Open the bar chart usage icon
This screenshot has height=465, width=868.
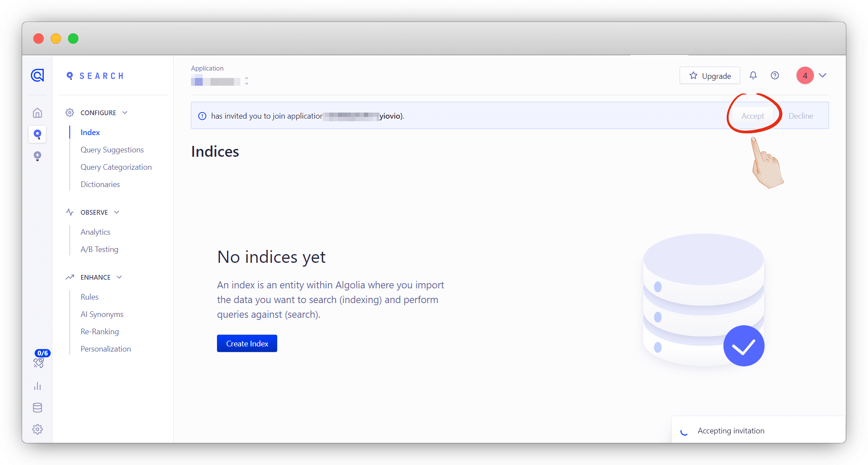coord(38,386)
